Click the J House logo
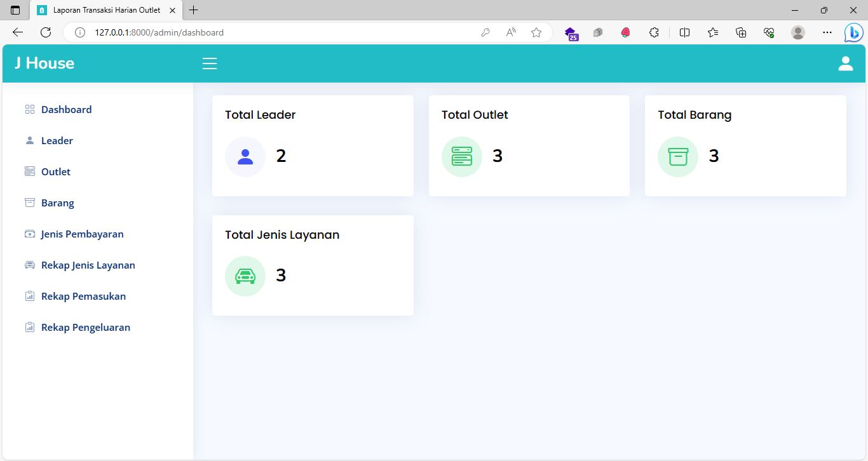This screenshot has height=461, width=868. [x=44, y=63]
